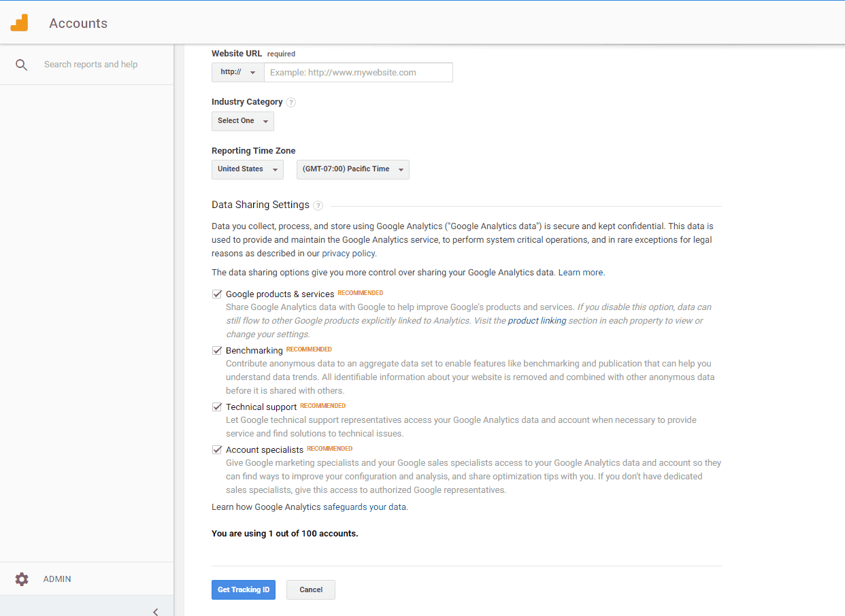Open the Industry Category help icon

pos(291,103)
